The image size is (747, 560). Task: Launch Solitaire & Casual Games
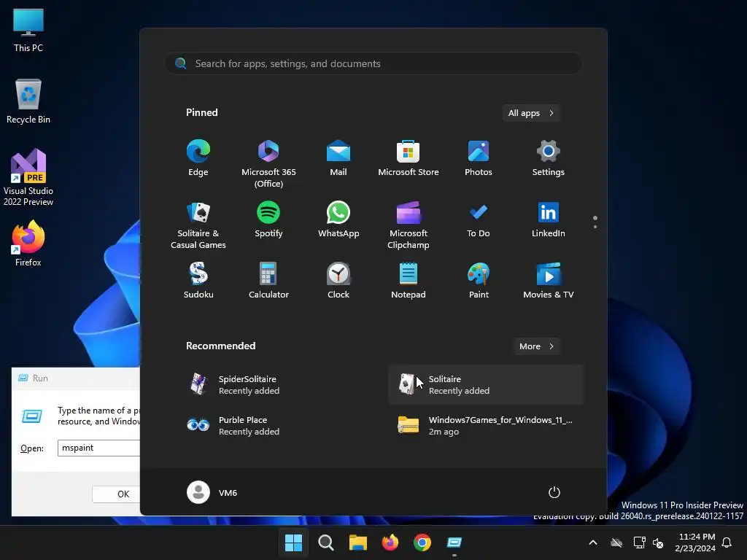pos(198,225)
